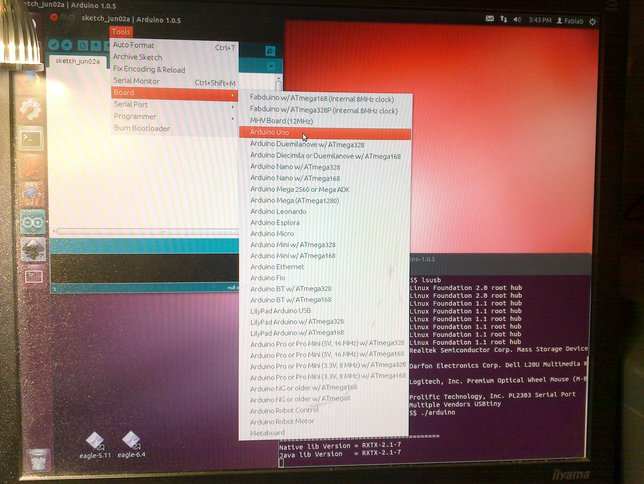
Task: Choose Arduino Fio board
Action: click(324, 278)
